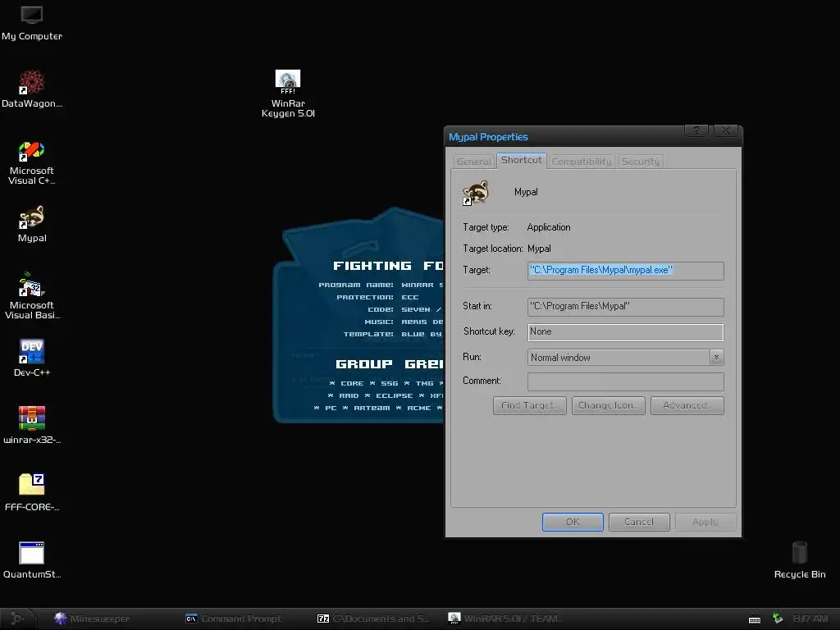Switch to Minesweeper taskbar item
This screenshot has height=630, width=840.
92,619
